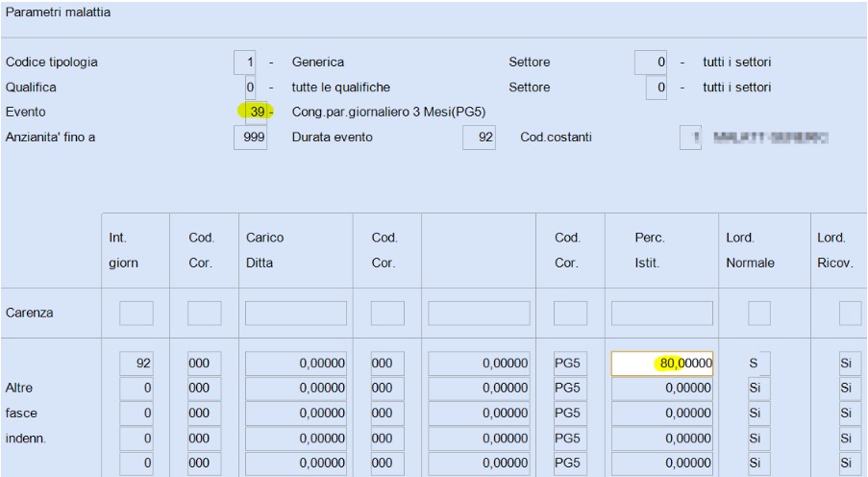Select PG5 code in the fasce row
Image resolution: width=868 pixels, height=477 pixels.
tap(570, 414)
